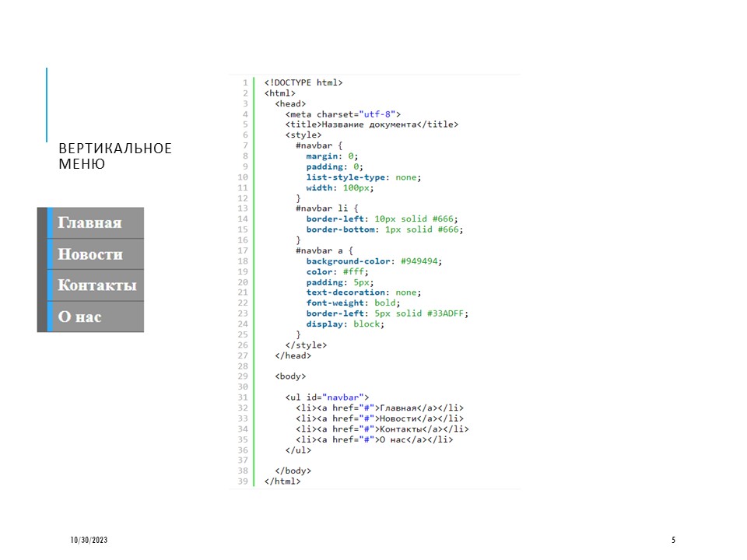
Task: Click the <ul id="navbar"> line
Action: point(327,397)
